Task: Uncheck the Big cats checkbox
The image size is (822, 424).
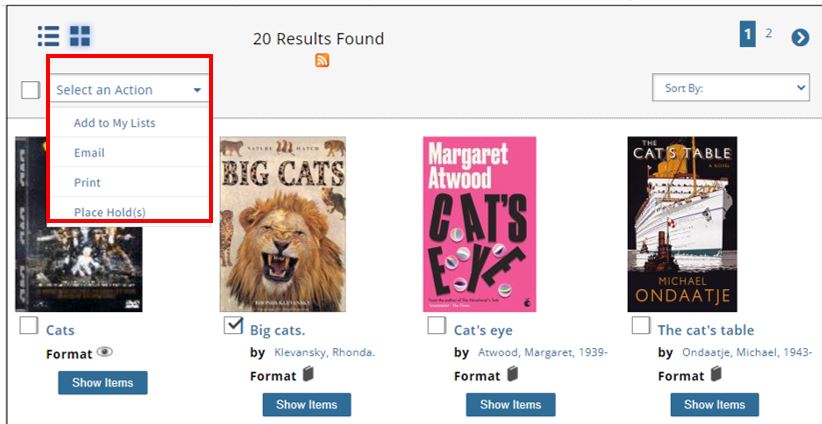Action: [233, 326]
